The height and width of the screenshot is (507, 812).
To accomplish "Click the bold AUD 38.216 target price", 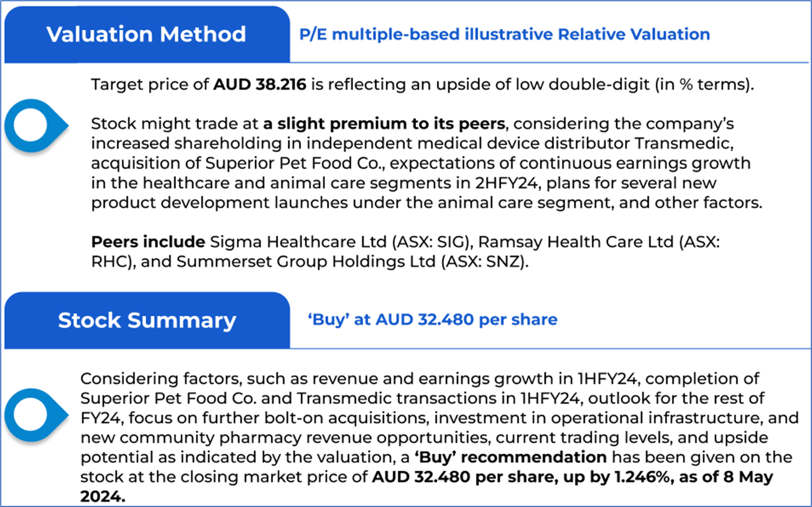I will click(x=260, y=85).
